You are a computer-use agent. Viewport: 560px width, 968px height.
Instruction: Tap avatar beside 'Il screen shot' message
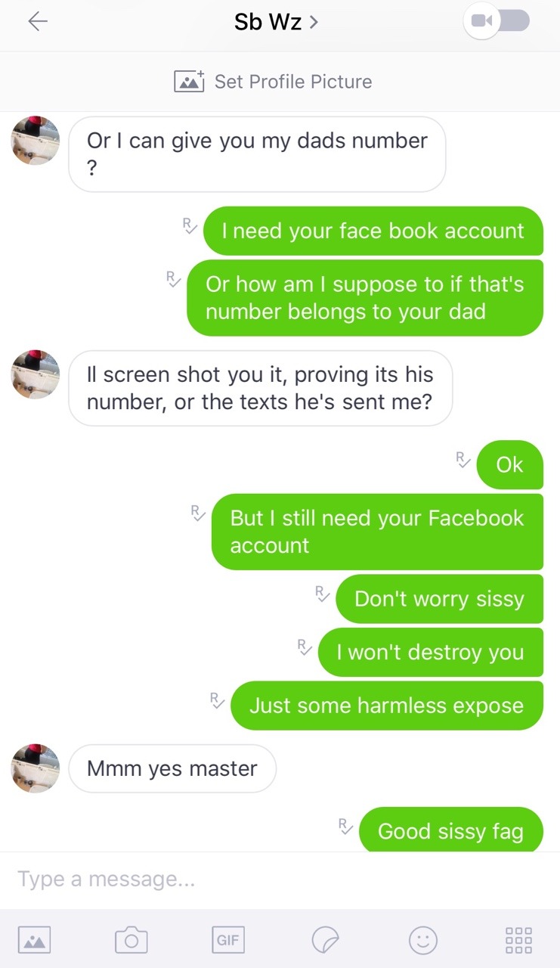point(36,374)
